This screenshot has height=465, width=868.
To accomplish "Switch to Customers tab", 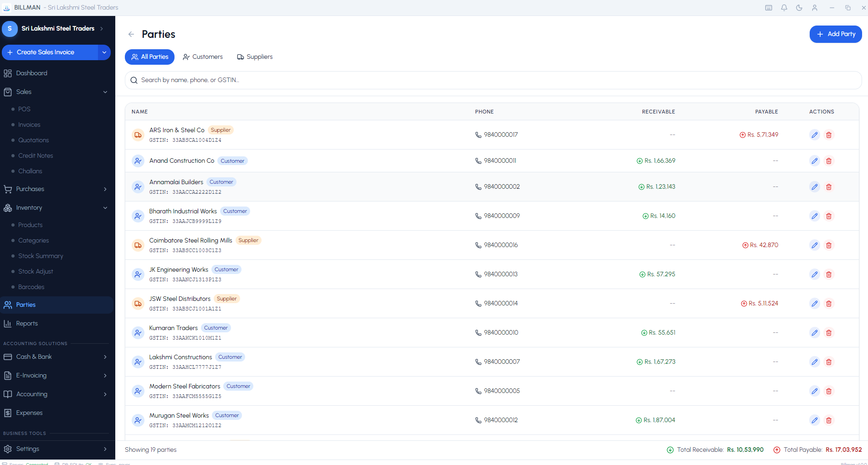I will 203,57.
